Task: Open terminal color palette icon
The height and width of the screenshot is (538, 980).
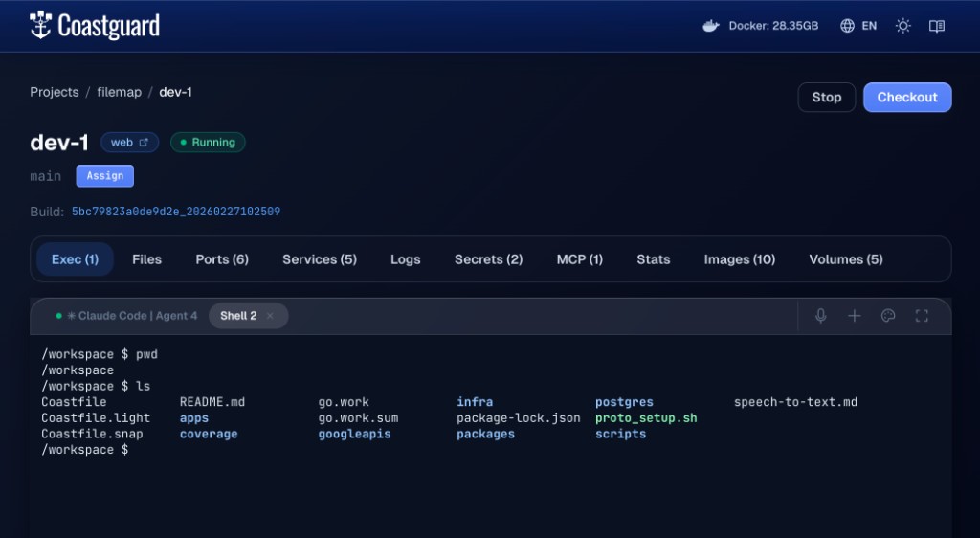Action: point(888,316)
